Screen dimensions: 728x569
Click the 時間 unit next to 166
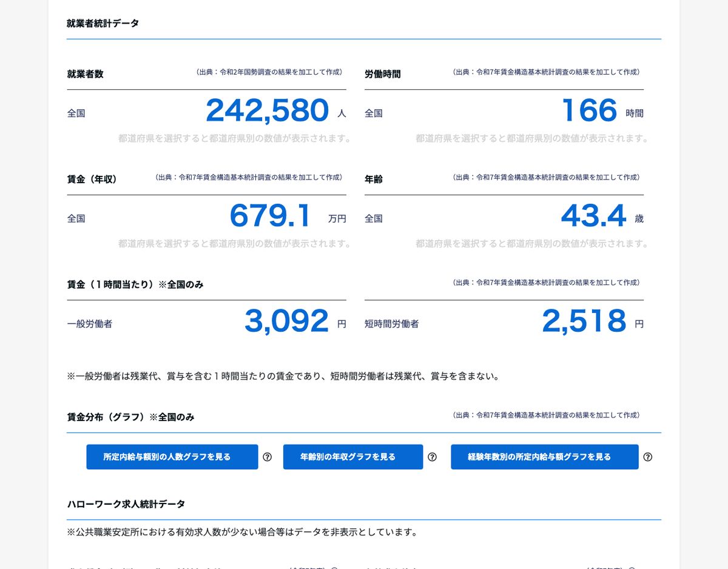tap(635, 113)
